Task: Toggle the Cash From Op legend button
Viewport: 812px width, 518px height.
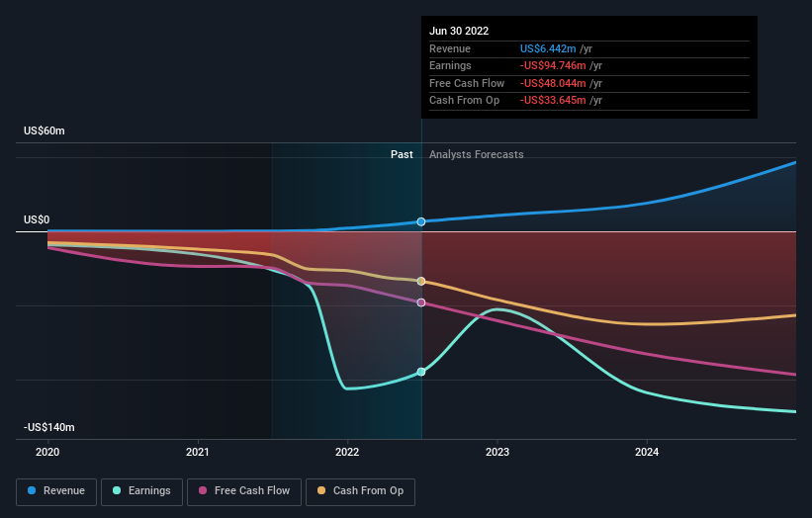Action: pos(360,491)
